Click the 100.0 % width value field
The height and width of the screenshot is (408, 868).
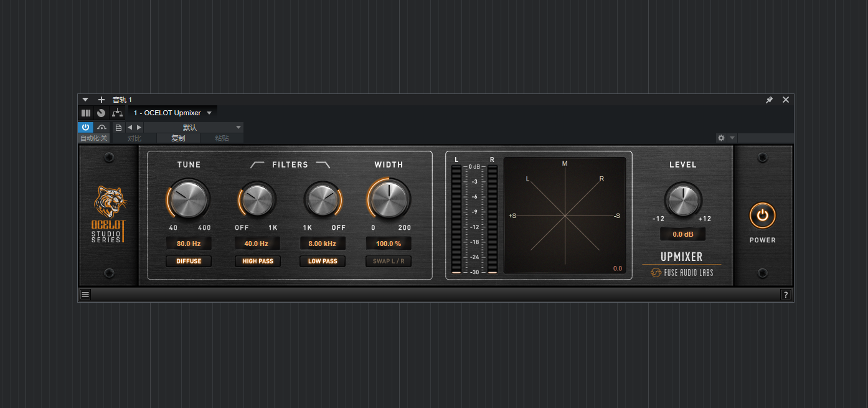389,243
